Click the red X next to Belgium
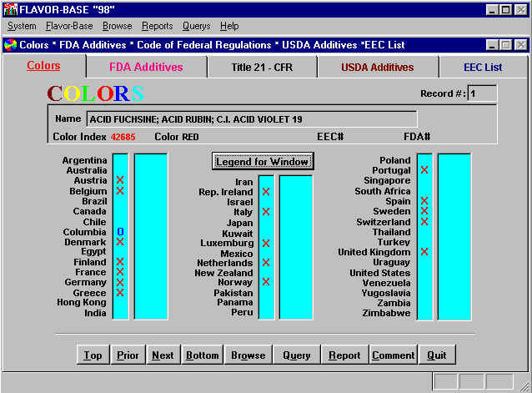532x393 pixels. click(x=120, y=191)
